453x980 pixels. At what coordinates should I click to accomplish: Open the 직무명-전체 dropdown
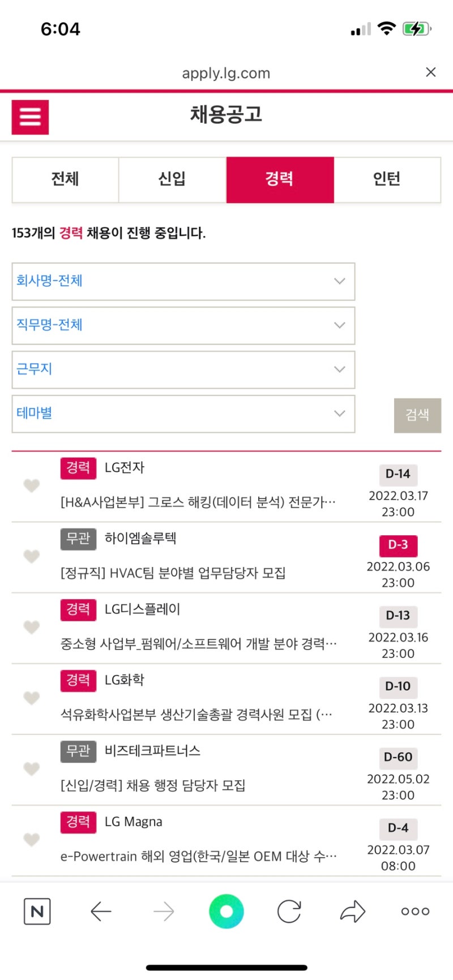tap(183, 325)
